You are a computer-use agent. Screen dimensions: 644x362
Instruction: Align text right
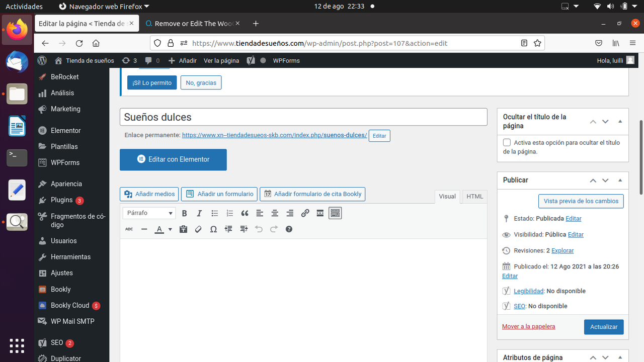coord(290,213)
